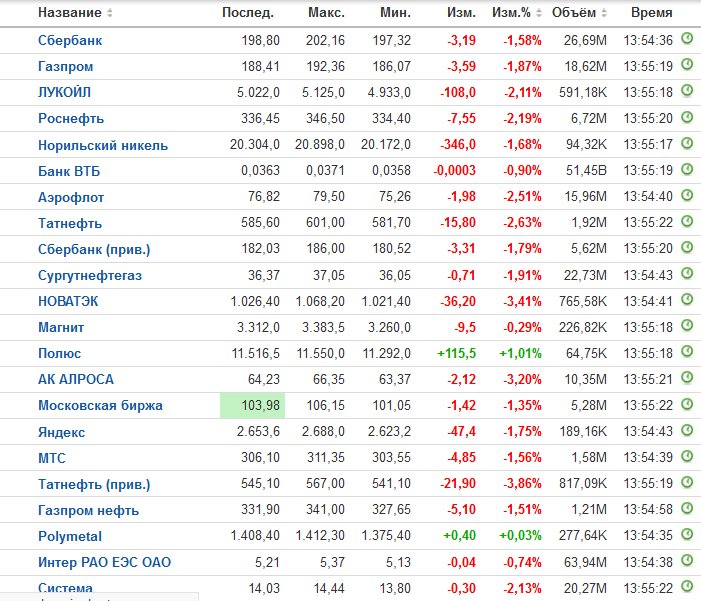Click the clock icon in МТС row
The image size is (701, 601).
click(687, 456)
